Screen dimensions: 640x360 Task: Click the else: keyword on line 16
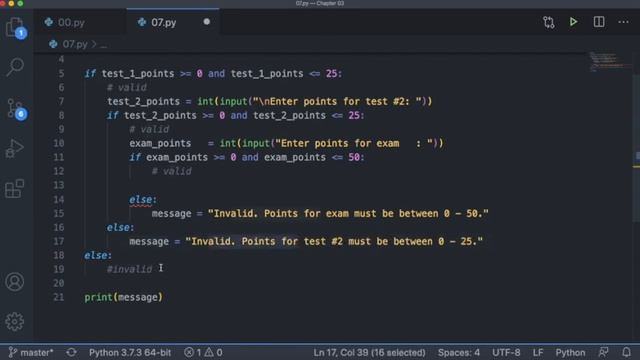120,227
